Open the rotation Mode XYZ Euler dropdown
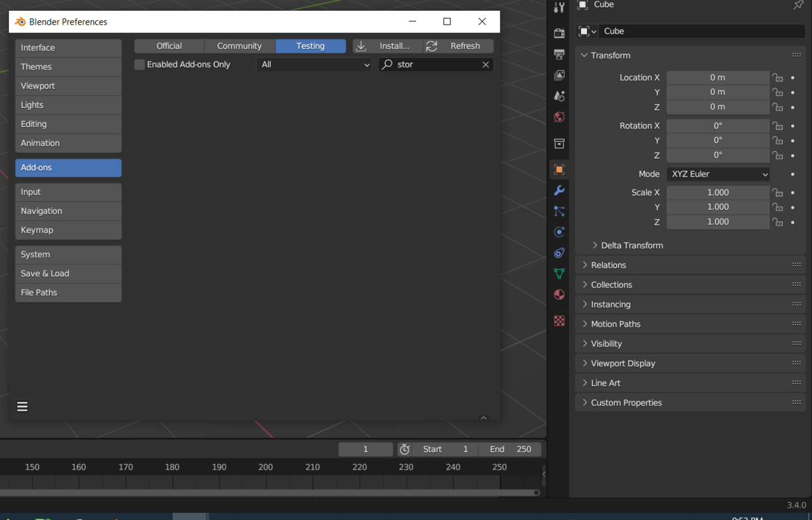Image resolution: width=812 pixels, height=520 pixels. click(x=718, y=174)
